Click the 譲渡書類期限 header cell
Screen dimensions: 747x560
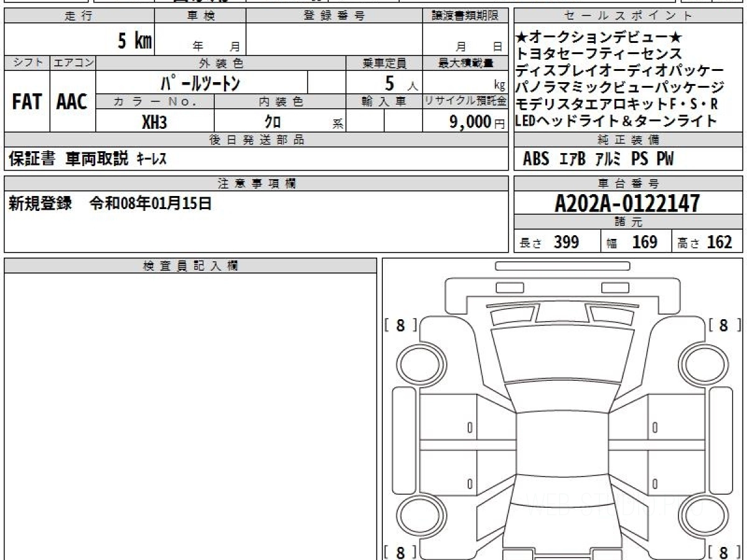click(x=466, y=17)
